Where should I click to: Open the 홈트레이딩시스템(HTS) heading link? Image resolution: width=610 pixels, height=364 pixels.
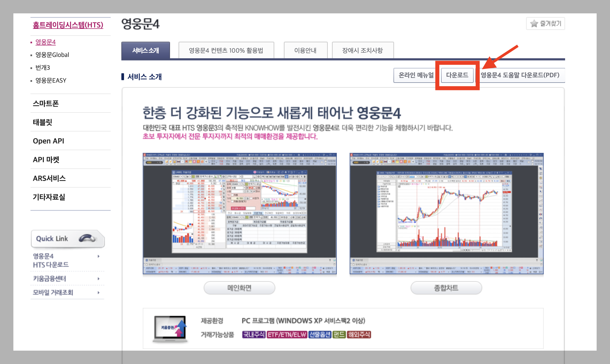tap(68, 25)
